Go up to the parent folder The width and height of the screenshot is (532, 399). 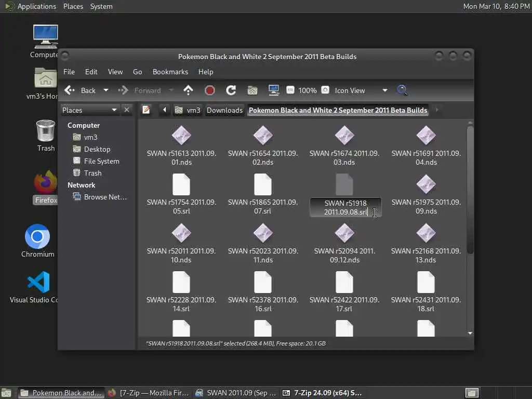tap(188, 90)
